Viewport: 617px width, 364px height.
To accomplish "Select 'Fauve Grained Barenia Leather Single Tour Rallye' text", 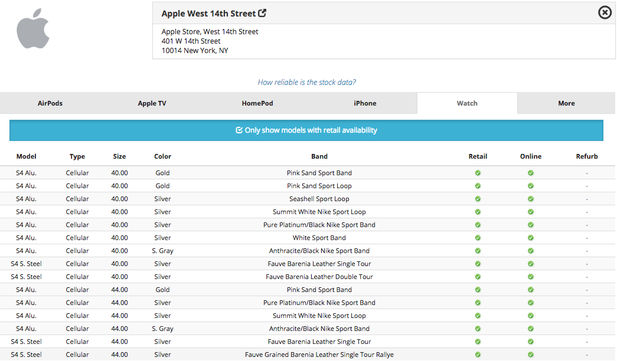I will click(x=319, y=355).
